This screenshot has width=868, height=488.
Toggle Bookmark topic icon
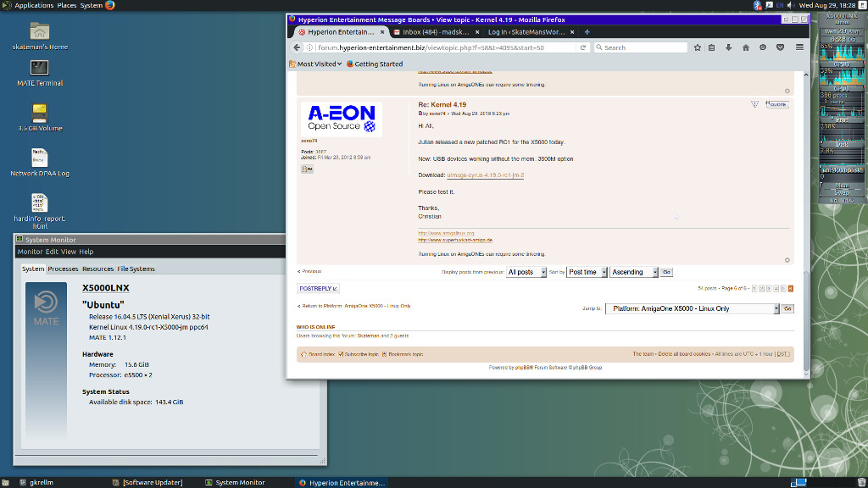point(384,354)
